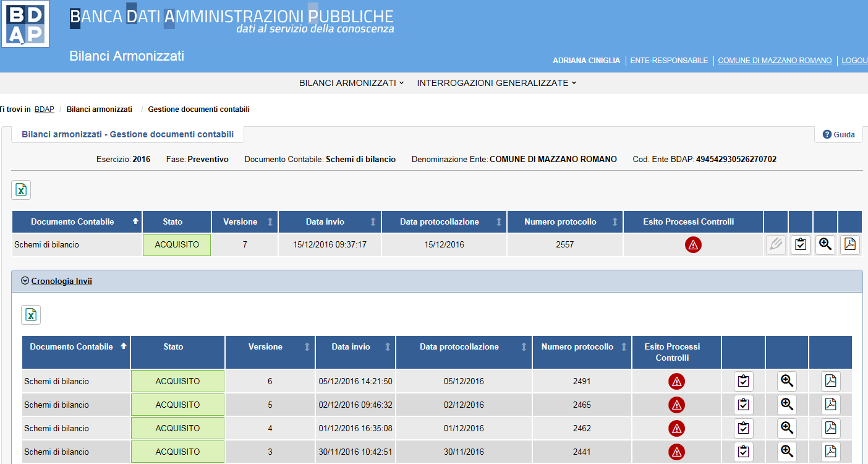The width and height of the screenshot is (868, 464).
Task: Sort top table by Data invio
Action: [330, 222]
